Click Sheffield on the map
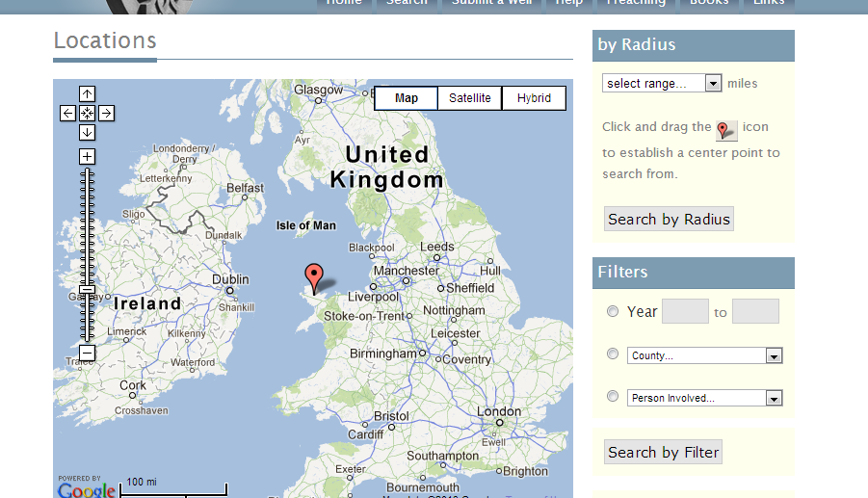Viewport: 868px width, 498px height. click(x=470, y=288)
